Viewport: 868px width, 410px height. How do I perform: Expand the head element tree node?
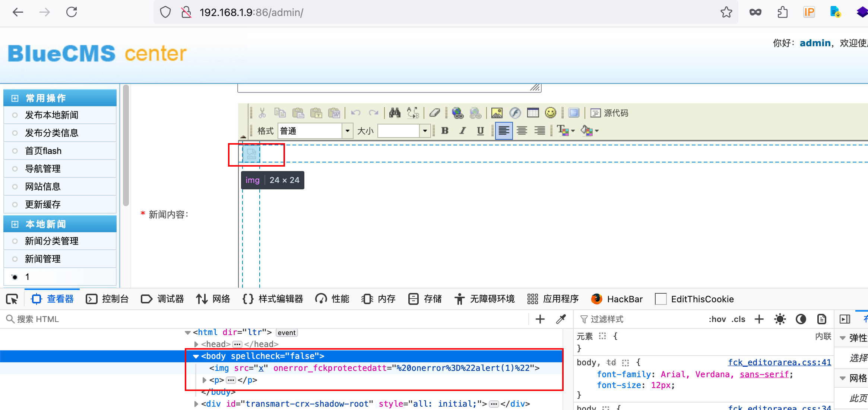(x=196, y=344)
